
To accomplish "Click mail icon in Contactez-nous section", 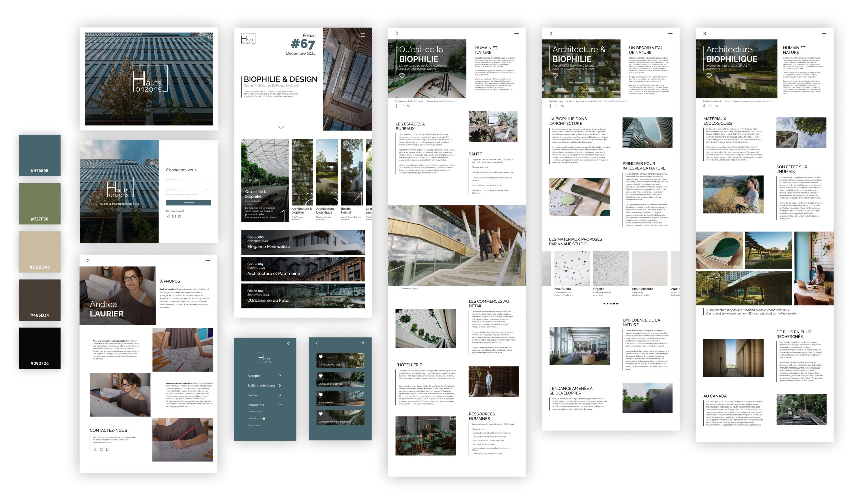I will pos(102,450).
